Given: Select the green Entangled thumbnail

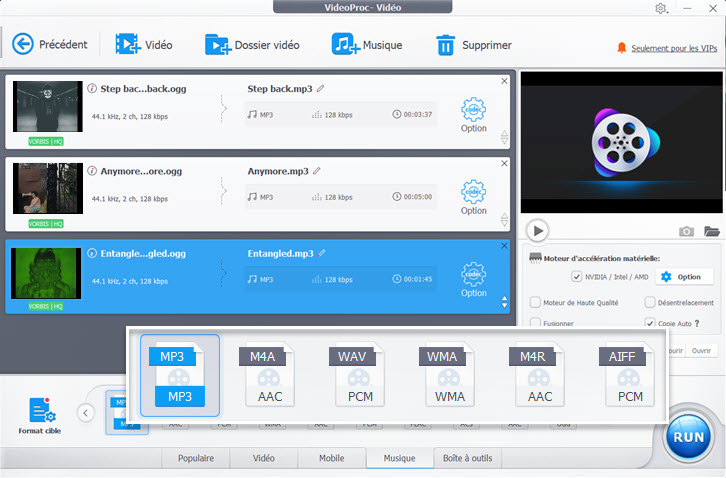Looking at the screenshot, I should [46, 273].
